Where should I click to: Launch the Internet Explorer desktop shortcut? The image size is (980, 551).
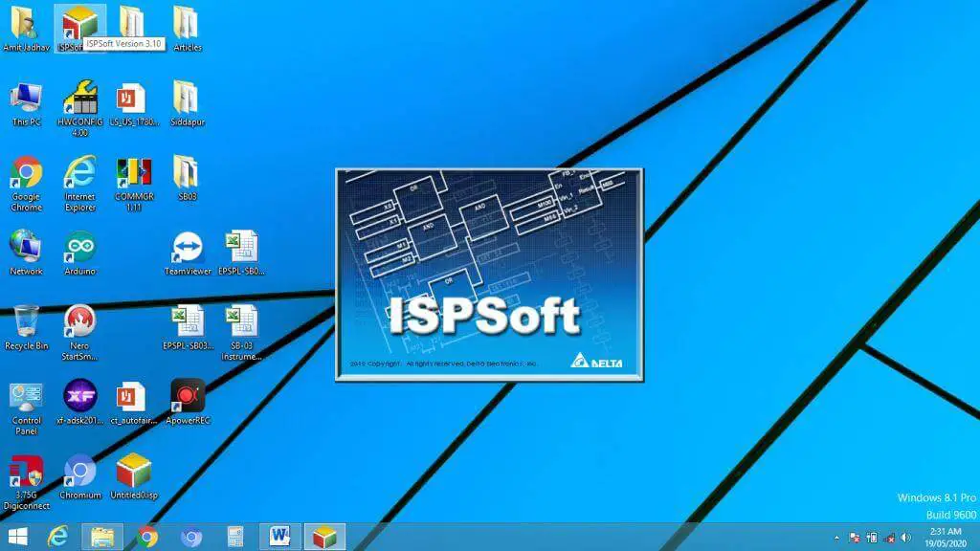pos(79,184)
